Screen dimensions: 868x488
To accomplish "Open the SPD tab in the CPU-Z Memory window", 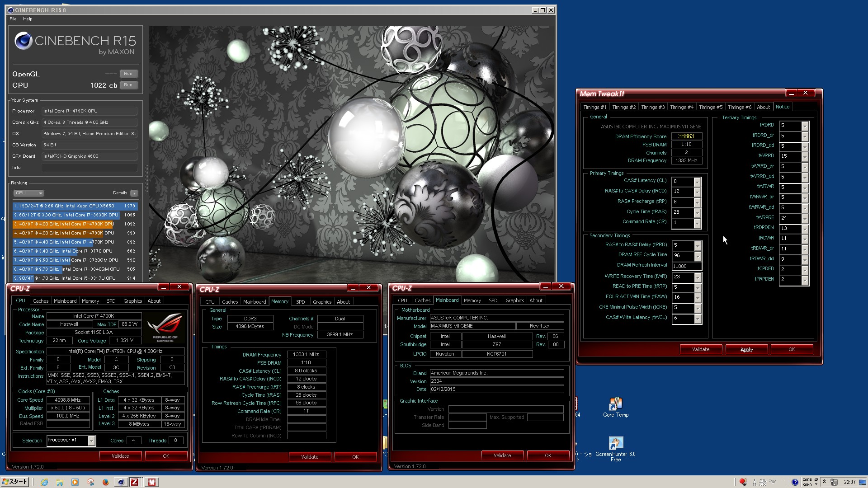I will coord(301,302).
